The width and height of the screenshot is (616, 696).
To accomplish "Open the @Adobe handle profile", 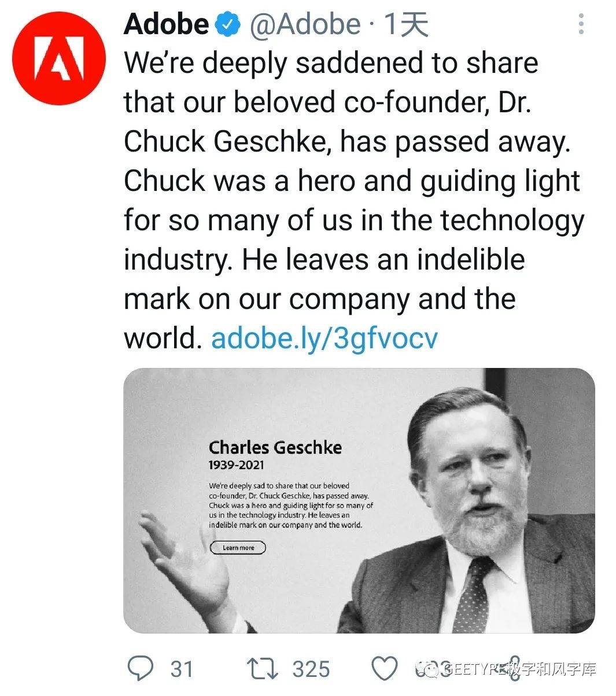I will [305, 25].
